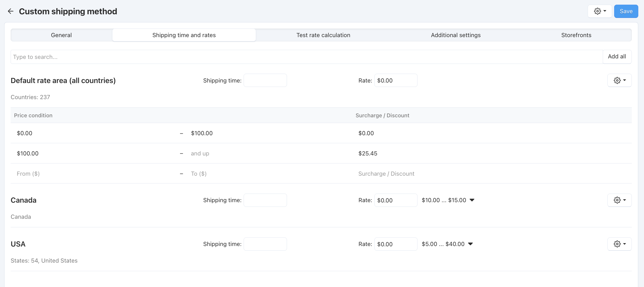644x287 pixels.
Task: Click the 'Countries: 237' text
Action: point(30,97)
